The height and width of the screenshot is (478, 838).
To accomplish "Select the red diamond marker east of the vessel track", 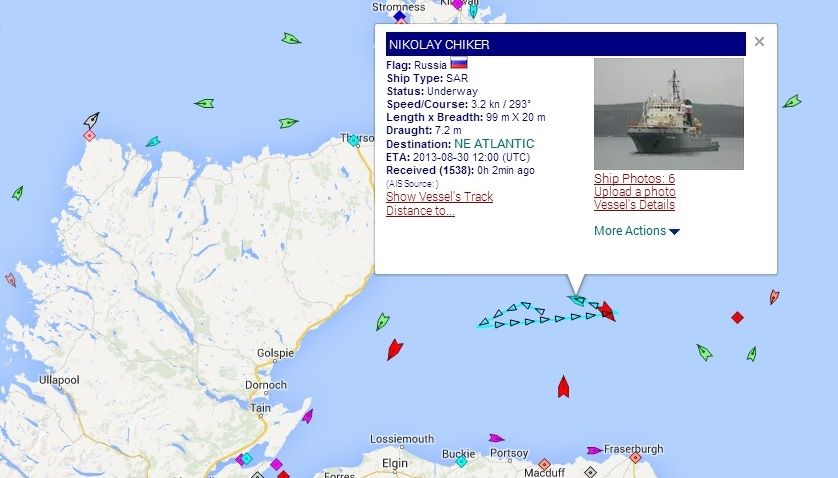I will pos(738,318).
